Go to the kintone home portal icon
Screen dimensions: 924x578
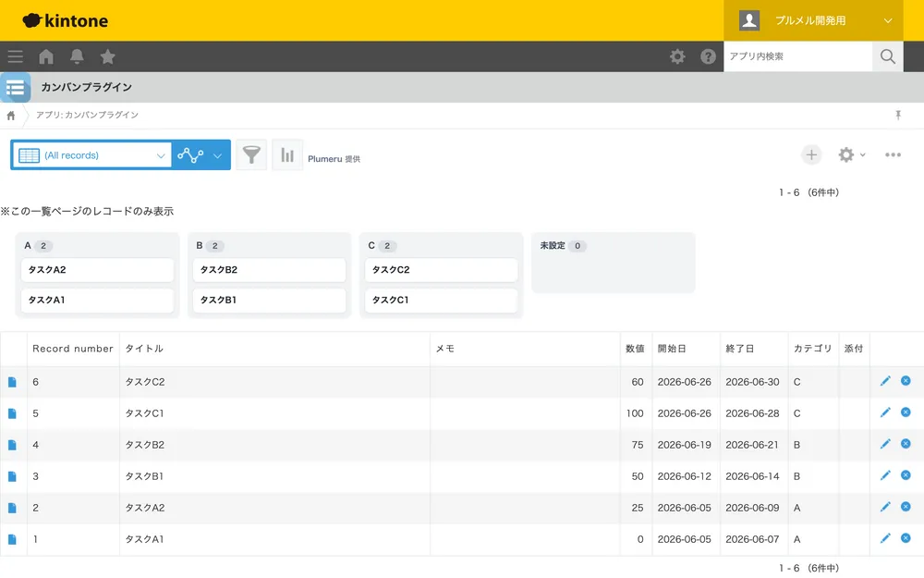coord(46,56)
